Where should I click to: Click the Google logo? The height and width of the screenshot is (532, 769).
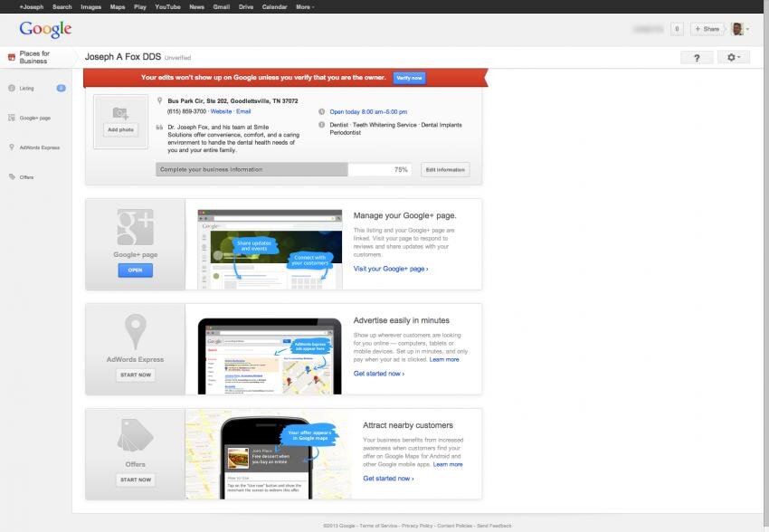pos(45,29)
